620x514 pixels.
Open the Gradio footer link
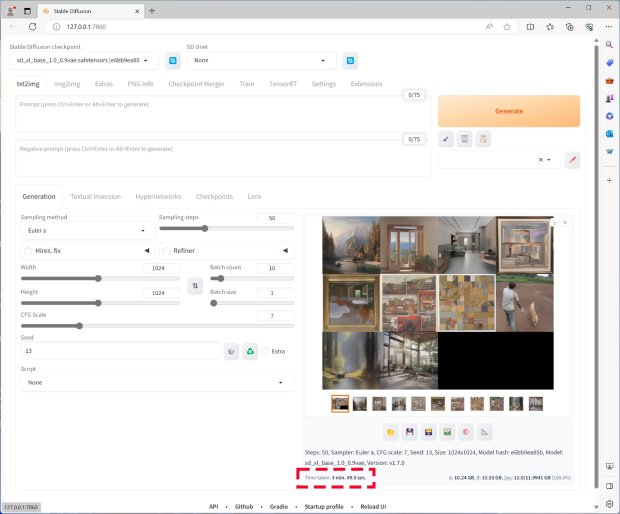279,506
